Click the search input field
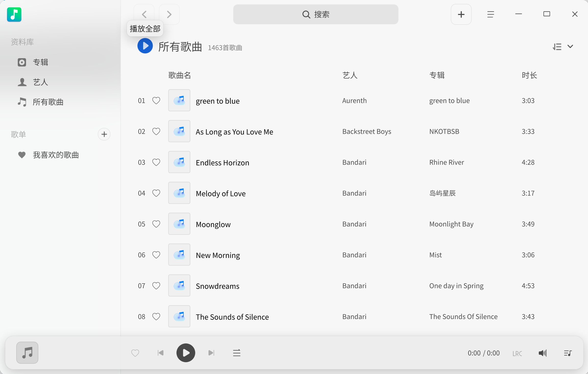Image resolution: width=588 pixels, height=374 pixels. (x=315, y=14)
